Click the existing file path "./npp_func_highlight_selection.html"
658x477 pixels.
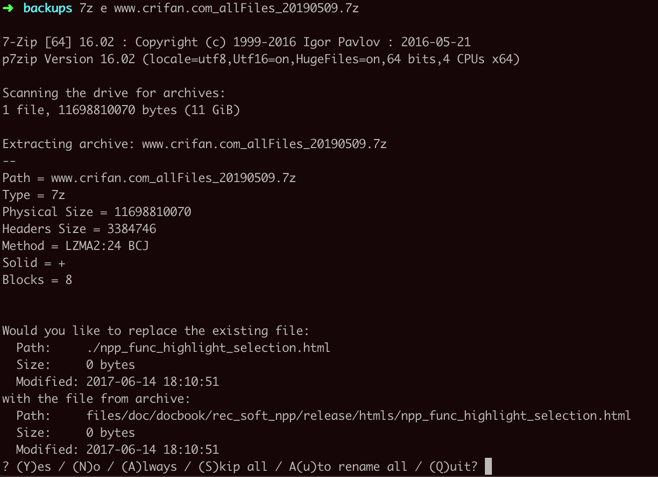tap(208, 348)
